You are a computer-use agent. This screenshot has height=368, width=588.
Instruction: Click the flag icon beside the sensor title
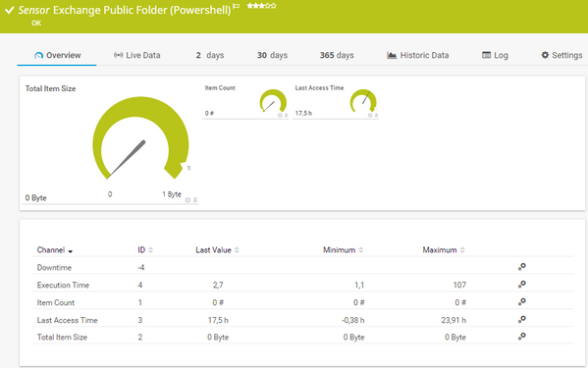(236, 6)
